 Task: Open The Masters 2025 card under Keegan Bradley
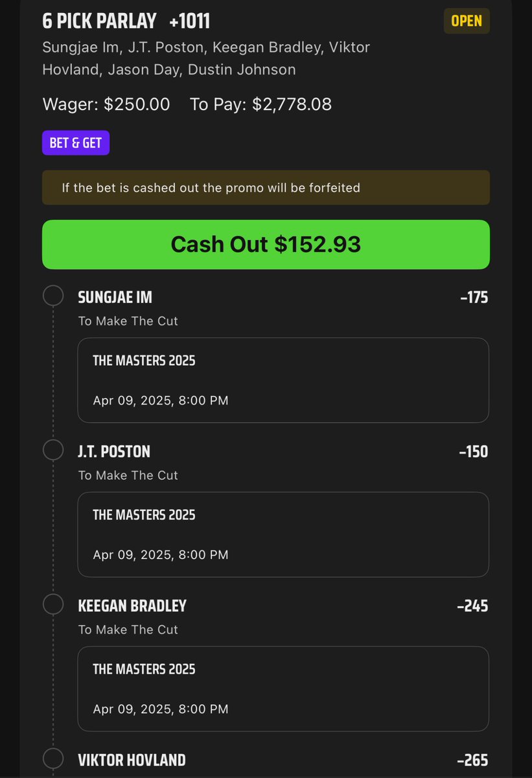283,689
